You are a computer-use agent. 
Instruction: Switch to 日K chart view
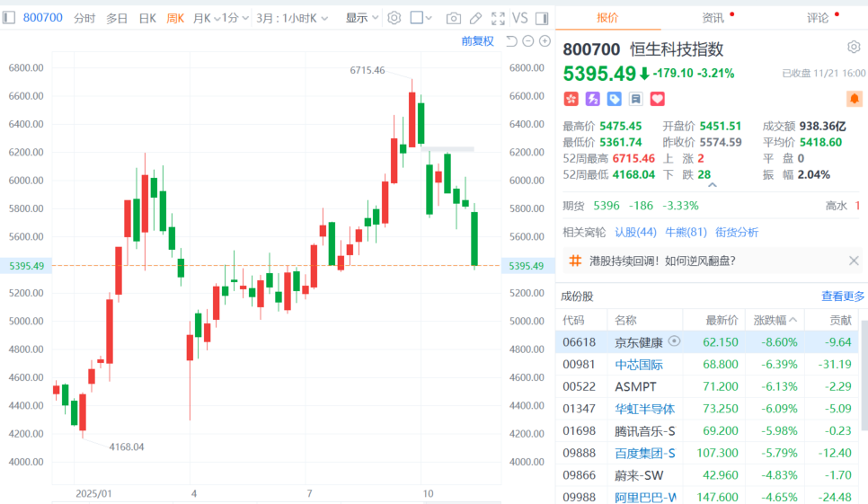click(x=147, y=18)
